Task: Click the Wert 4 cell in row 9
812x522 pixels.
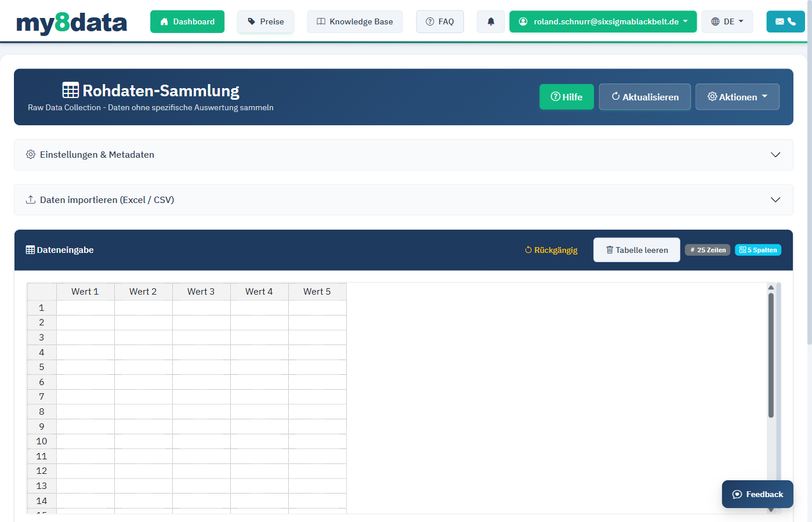Action: [259, 427]
